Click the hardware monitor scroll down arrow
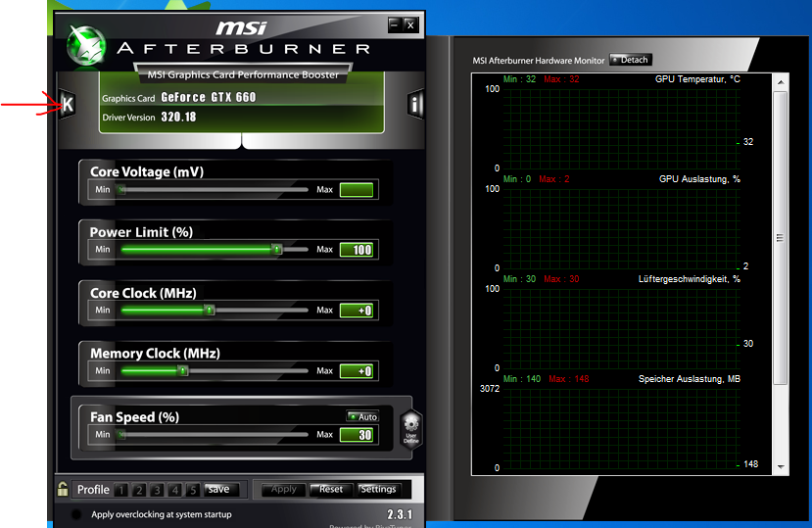Image resolution: width=812 pixels, height=528 pixels. (x=781, y=467)
